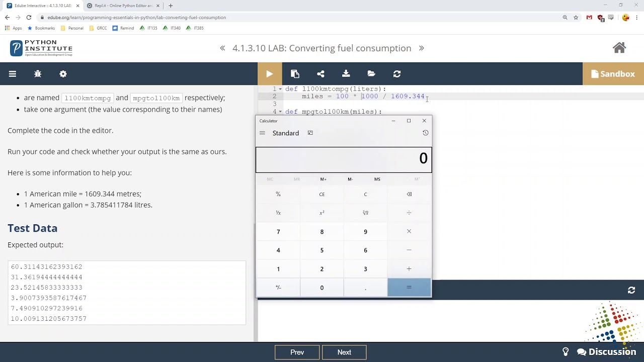The width and height of the screenshot is (644, 362).
Task: Collapse the code fold arrow on line 4
Action: coord(281,112)
